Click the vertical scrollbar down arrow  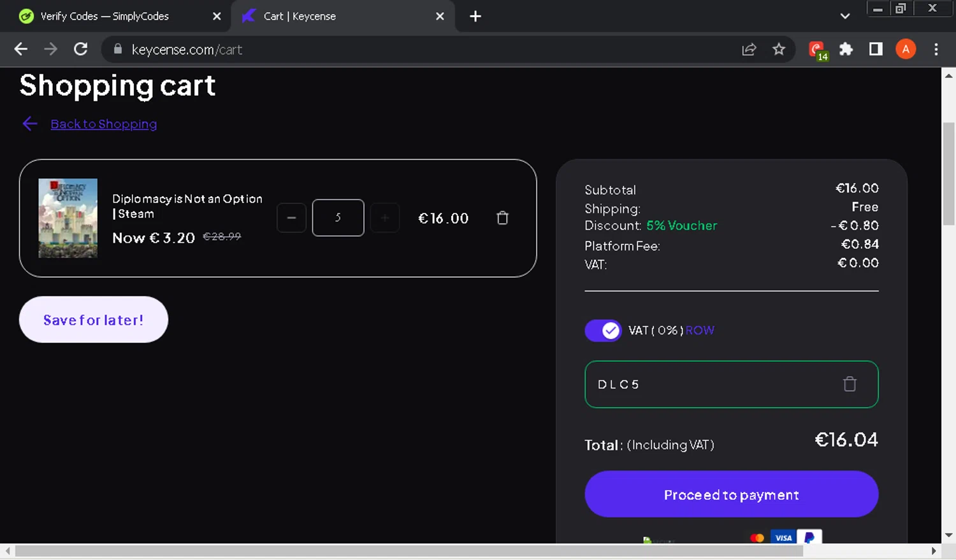(x=949, y=535)
